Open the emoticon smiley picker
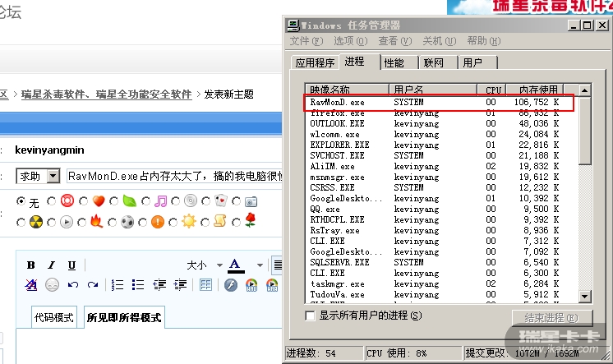Screen dimensions: 613x364 click(52, 285)
